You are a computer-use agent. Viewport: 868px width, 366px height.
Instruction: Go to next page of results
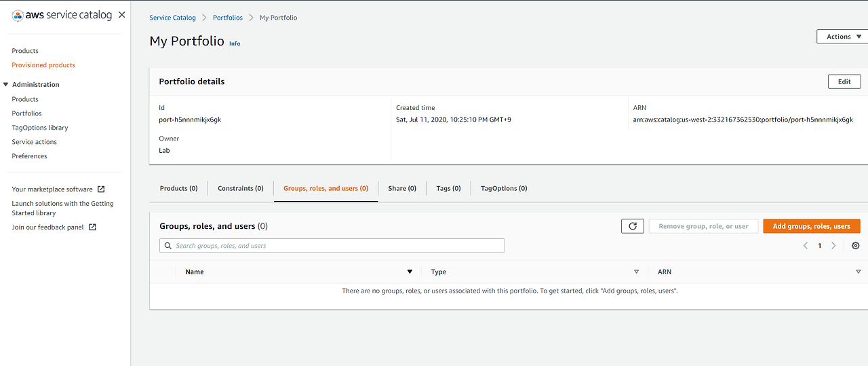(833, 246)
